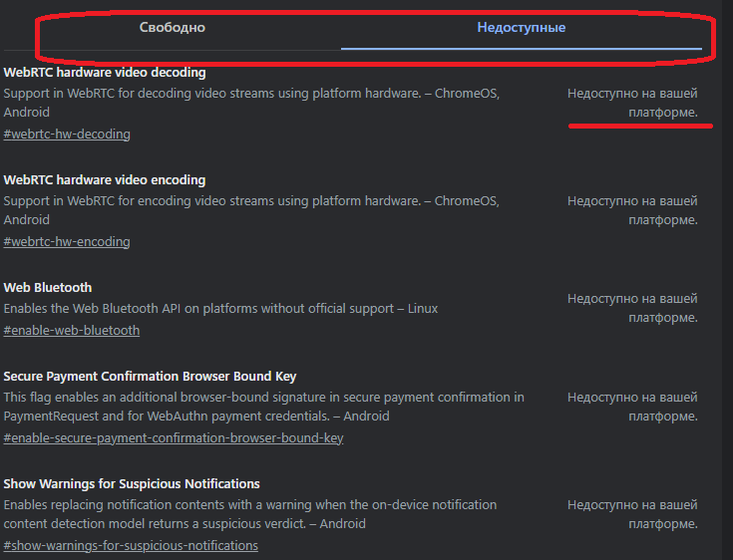Click unavailable-platform notice beside WebRTC encoding
733x560 pixels.
click(x=632, y=210)
